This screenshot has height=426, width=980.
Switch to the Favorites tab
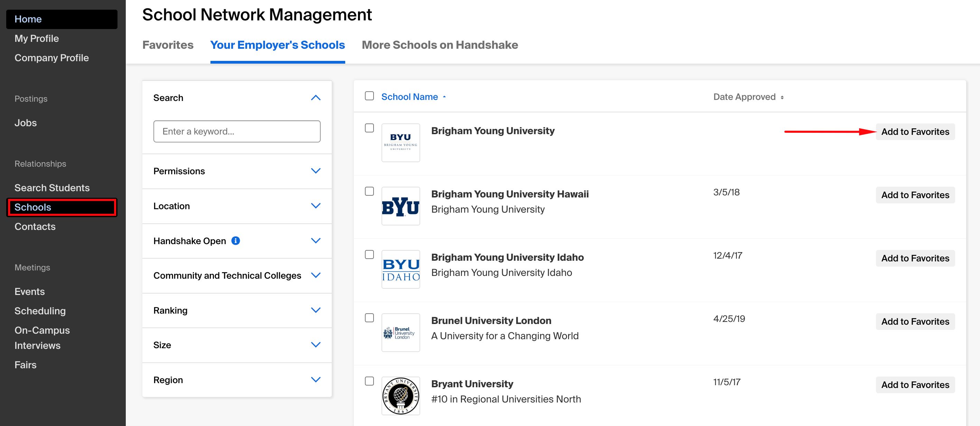(168, 45)
